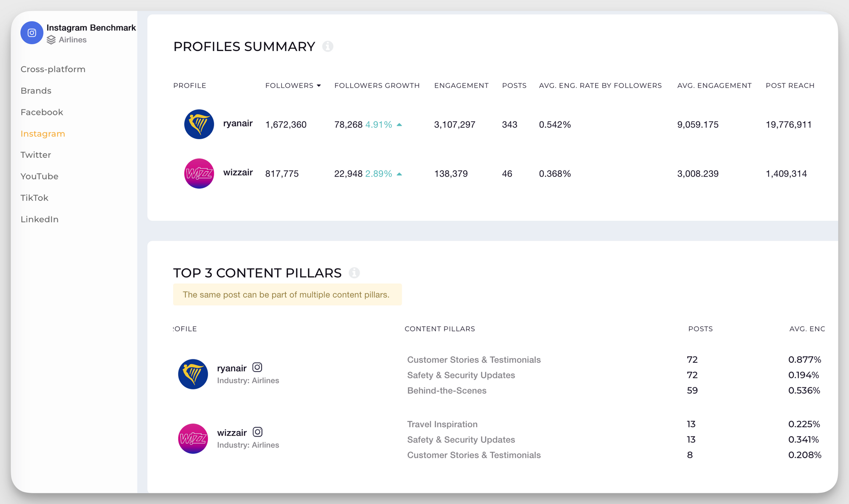The width and height of the screenshot is (849, 504).
Task: Open YouTube section
Action: (x=39, y=176)
